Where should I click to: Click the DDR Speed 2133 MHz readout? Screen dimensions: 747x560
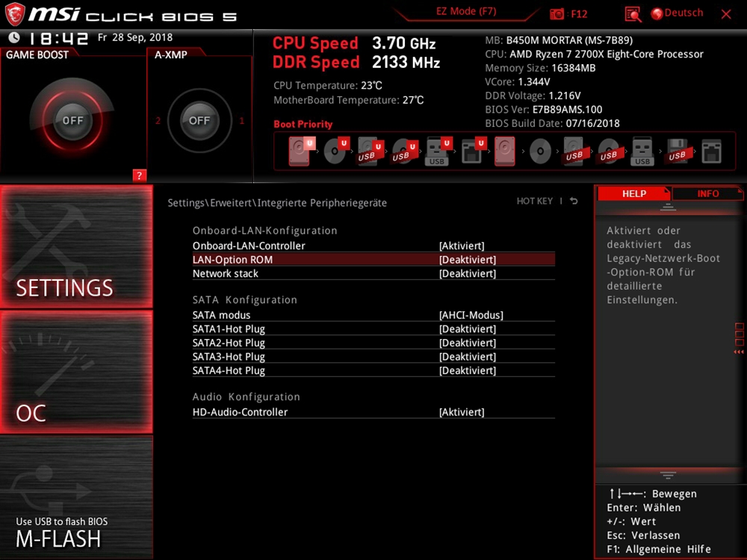pyautogui.click(x=356, y=63)
